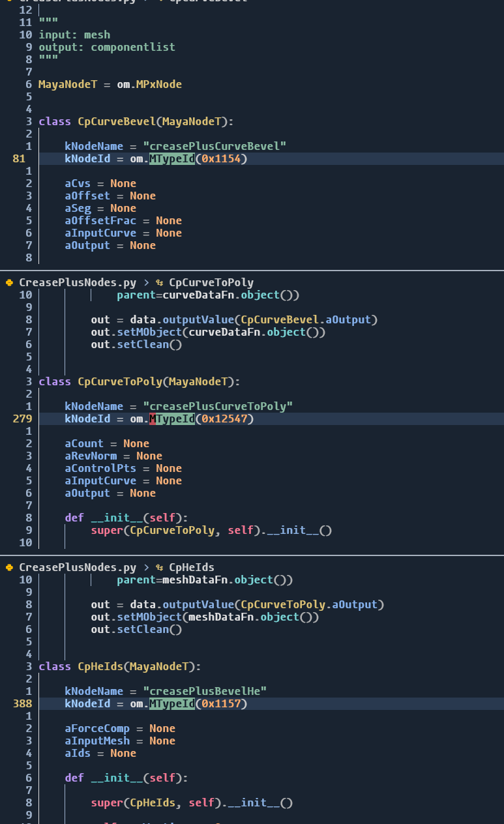
Task: Click 'super(CpHeIds, self).__init__()' call
Action: pyautogui.click(x=192, y=802)
